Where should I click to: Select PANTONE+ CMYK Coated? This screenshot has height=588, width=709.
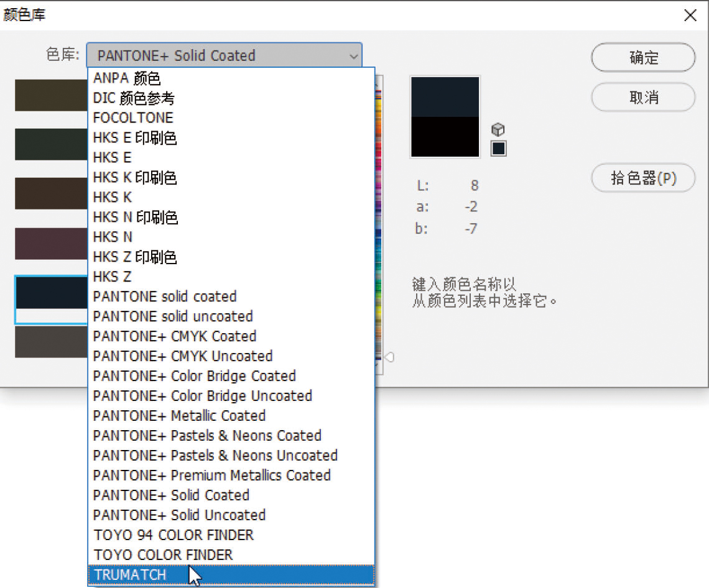(231, 337)
